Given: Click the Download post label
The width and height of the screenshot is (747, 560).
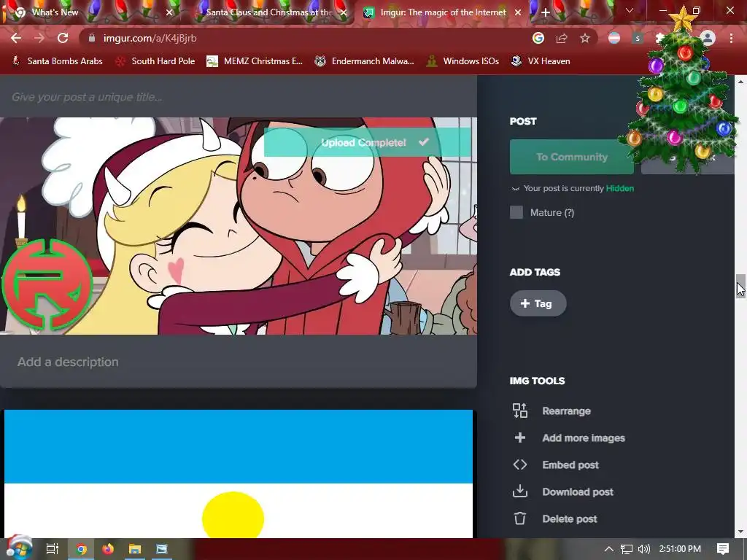Looking at the screenshot, I should (x=578, y=491).
